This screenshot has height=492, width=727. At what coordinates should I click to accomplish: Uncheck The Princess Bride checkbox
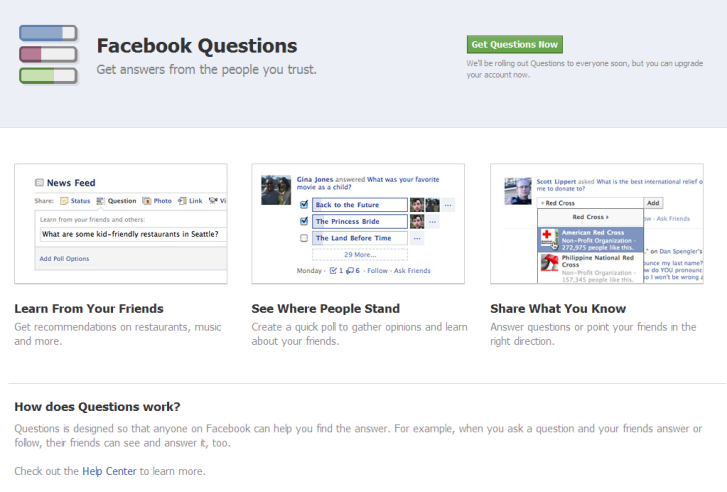[x=304, y=222]
